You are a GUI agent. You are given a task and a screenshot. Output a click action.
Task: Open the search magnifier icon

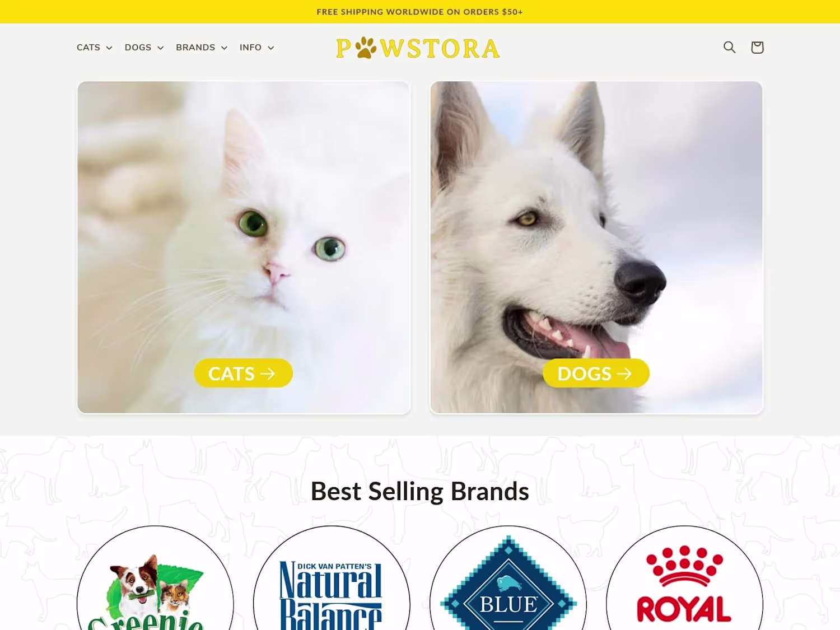pos(729,48)
